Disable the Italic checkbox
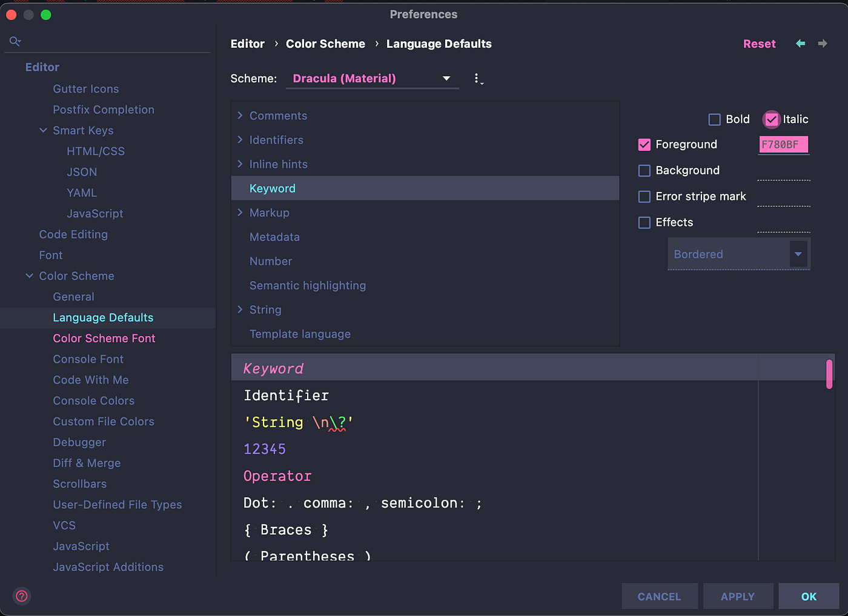 (x=772, y=119)
